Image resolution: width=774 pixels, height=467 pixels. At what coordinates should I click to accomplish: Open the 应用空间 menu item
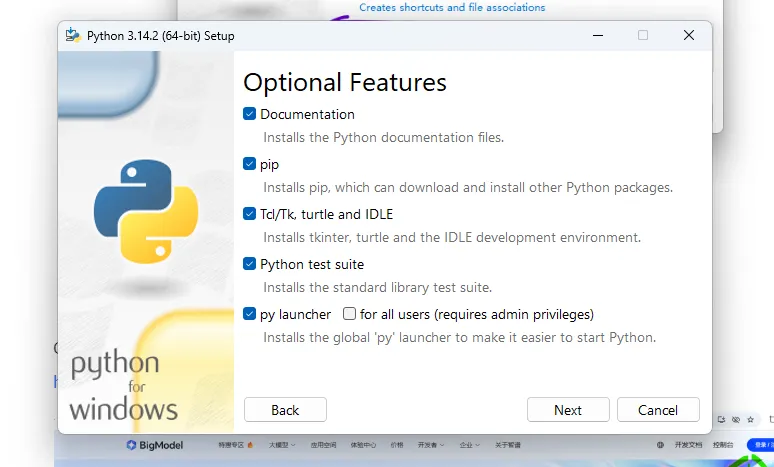pyautogui.click(x=322, y=445)
